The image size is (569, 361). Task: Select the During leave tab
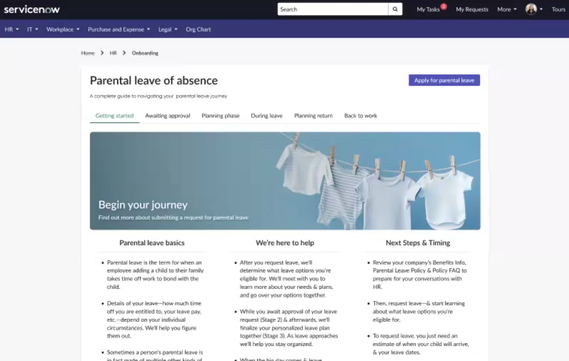266,116
